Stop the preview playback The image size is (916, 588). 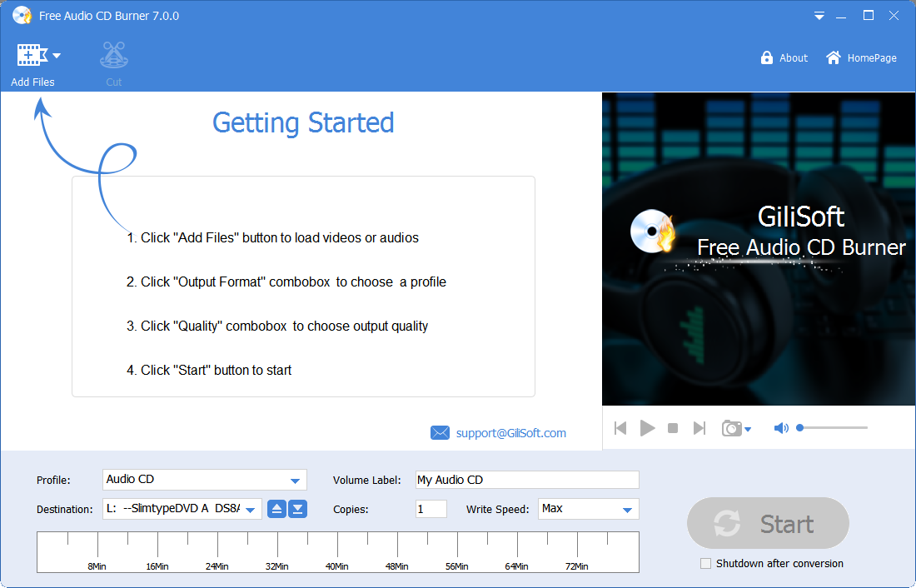point(672,428)
